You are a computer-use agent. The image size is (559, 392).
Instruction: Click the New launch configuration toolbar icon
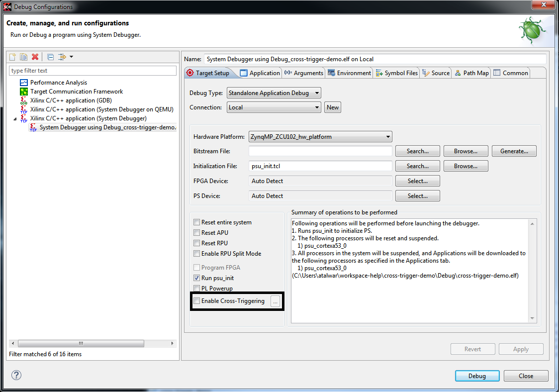[12, 57]
